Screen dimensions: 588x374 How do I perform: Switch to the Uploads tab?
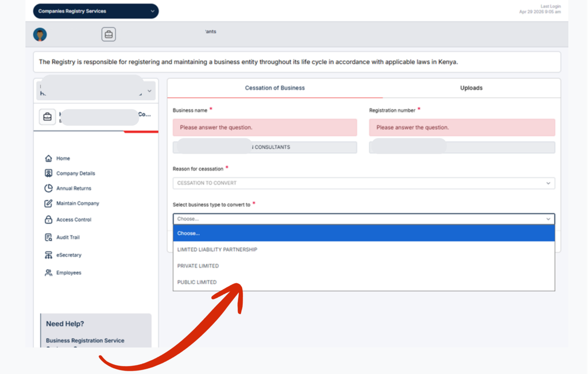[x=471, y=88]
